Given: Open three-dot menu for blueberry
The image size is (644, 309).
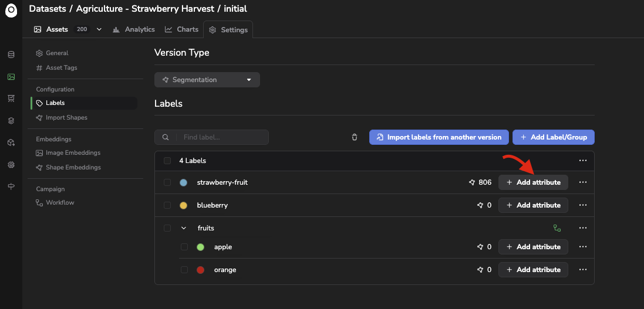Looking at the screenshot, I should click(x=582, y=205).
